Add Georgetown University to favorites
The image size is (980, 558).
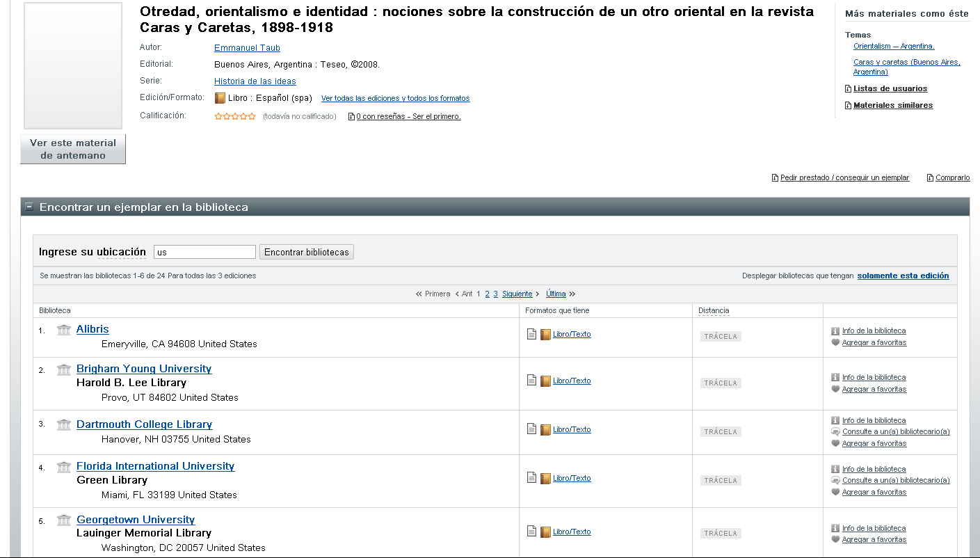pyautogui.click(x=874, y=540)
